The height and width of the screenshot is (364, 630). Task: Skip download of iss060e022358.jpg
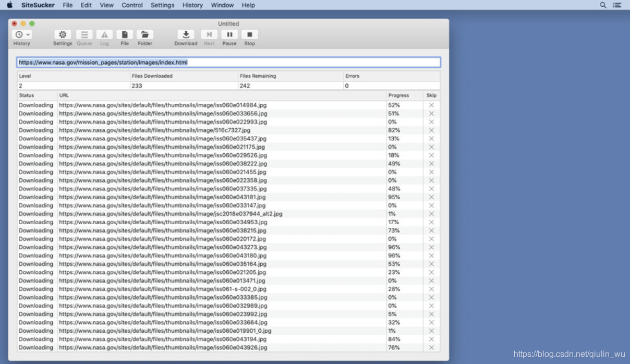point(431,180)
